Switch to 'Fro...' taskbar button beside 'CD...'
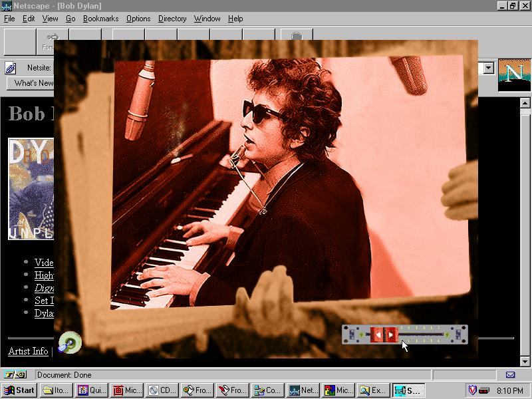 pyautogui.click(x=198, y=390)
